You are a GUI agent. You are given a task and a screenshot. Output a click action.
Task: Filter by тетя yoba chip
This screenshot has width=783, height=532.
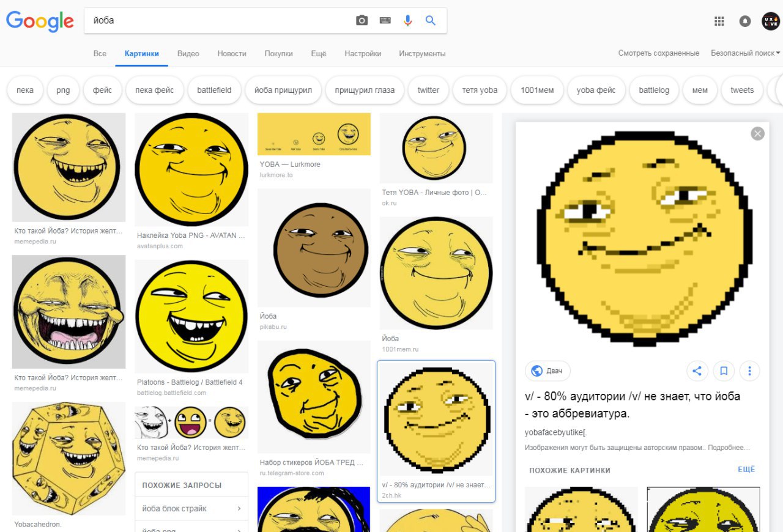(x=480, y=90)
